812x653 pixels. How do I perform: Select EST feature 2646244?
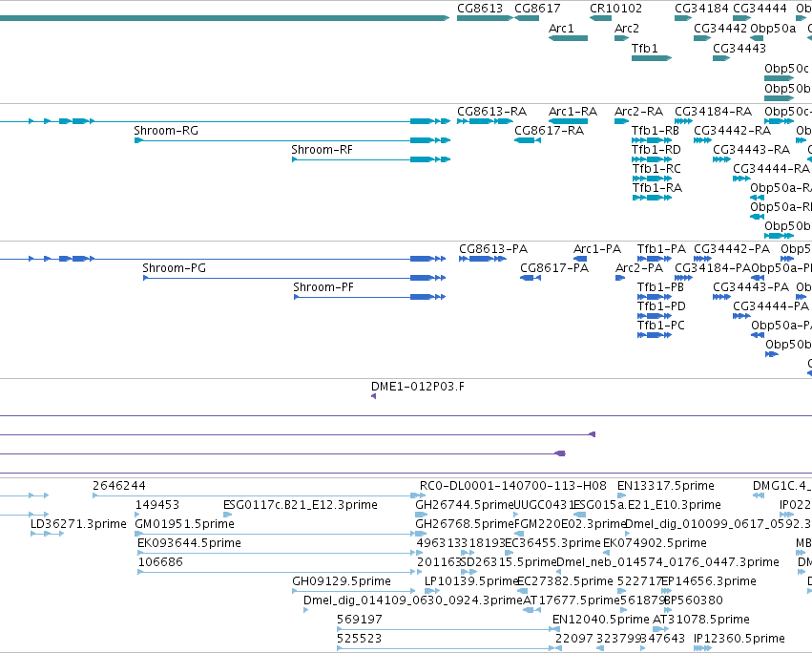pyautogui.click(x=259, y=496)
